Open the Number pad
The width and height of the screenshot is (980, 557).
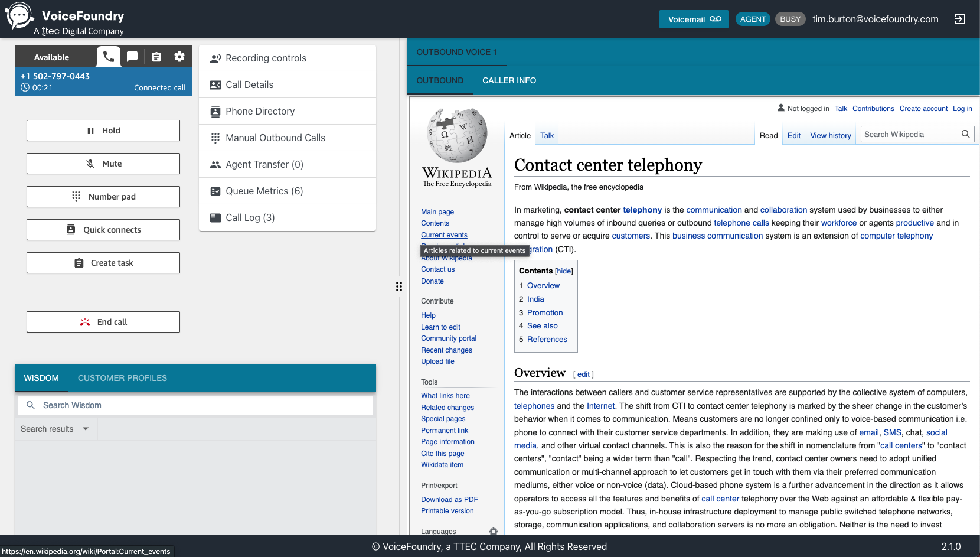pos(103,197)
